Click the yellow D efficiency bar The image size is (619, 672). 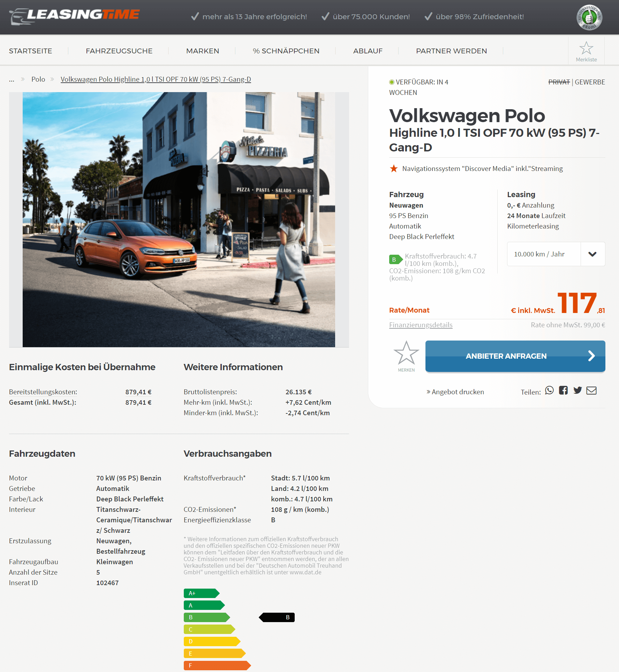tap(212, 641)
